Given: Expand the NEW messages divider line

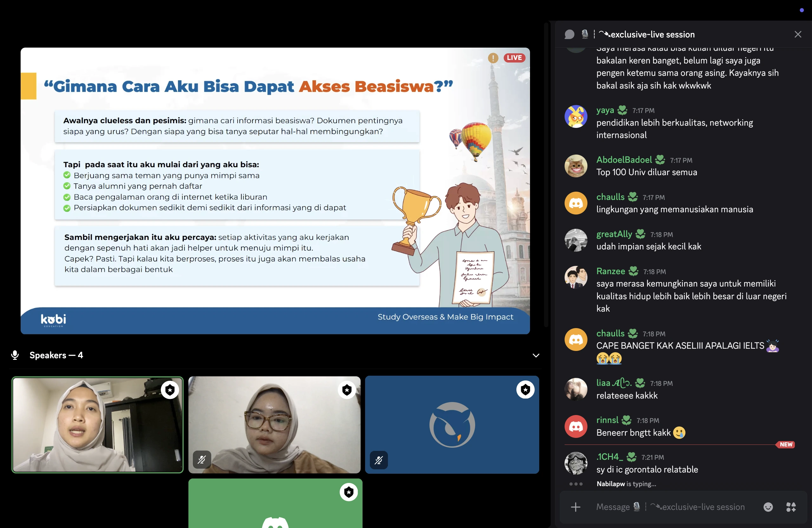Looking at the screenshot, I should pos(786,444).
